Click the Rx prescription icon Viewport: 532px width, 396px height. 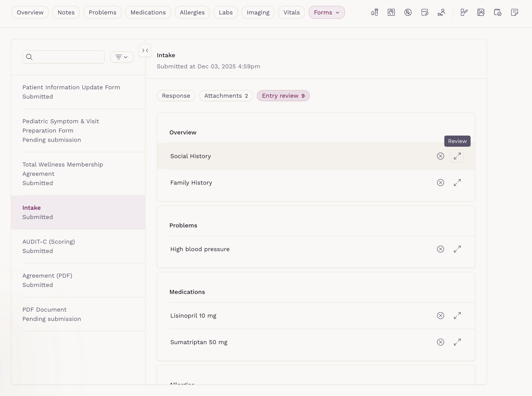[x=408, y=12]
